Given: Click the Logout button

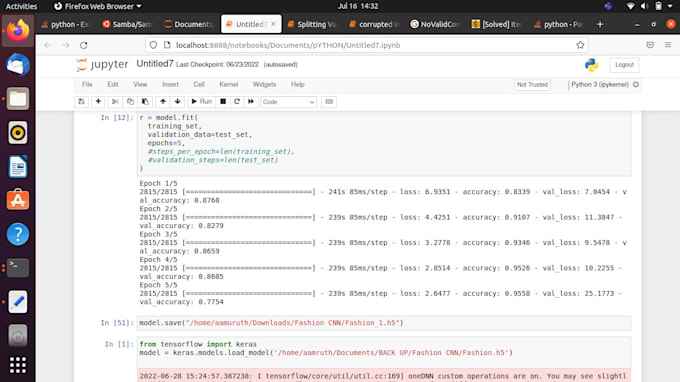Looking at the screenshot, I should [x=624, y=65].
